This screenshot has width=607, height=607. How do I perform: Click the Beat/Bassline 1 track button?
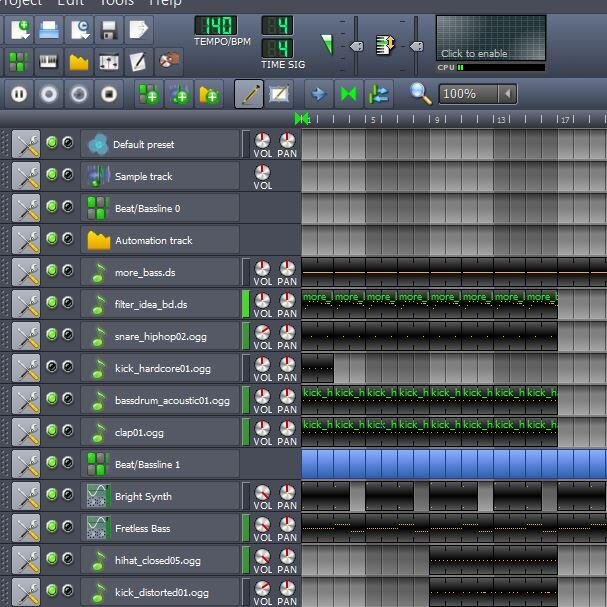point(160,464)
